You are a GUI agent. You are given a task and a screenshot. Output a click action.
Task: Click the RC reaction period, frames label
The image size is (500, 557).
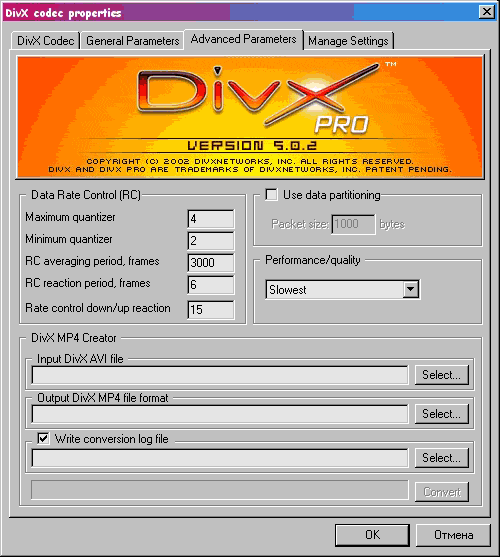tap(88, 283)
